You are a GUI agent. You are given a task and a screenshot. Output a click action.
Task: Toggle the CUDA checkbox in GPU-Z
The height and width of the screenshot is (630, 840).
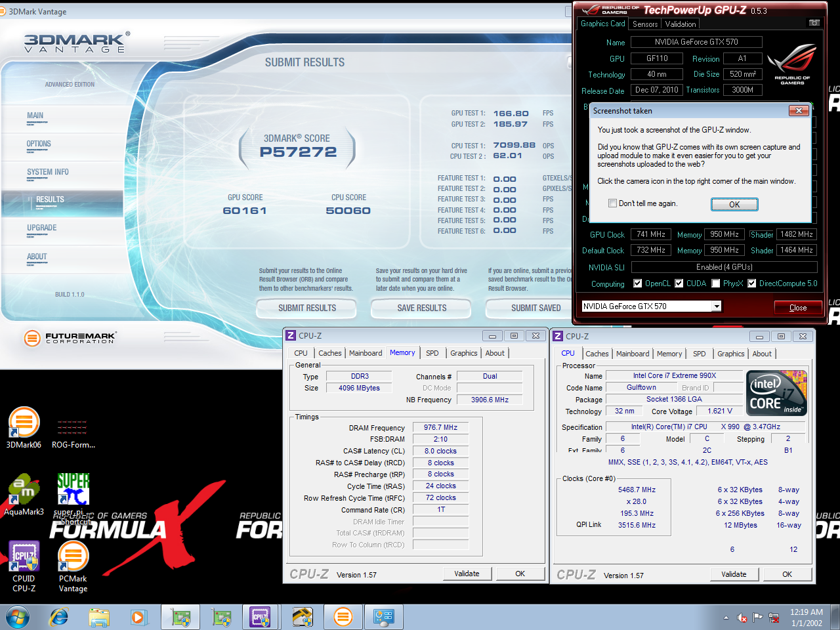click(x=679, y=283)
